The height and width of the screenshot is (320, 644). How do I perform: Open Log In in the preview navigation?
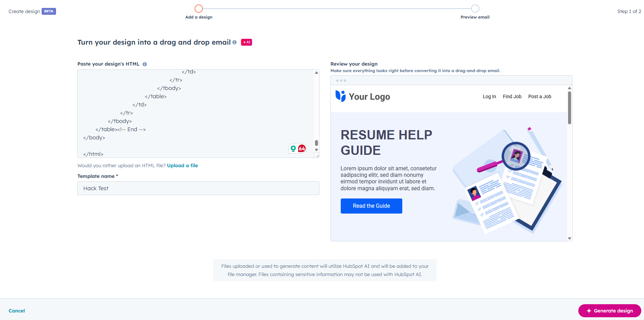coord(489,96)
